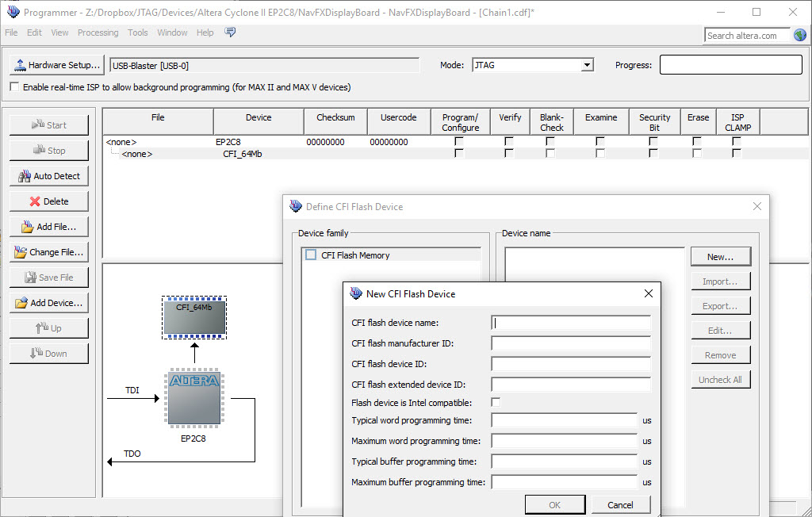Tick Blank-Check for the EP2C8 row

(x=550, y=141)
